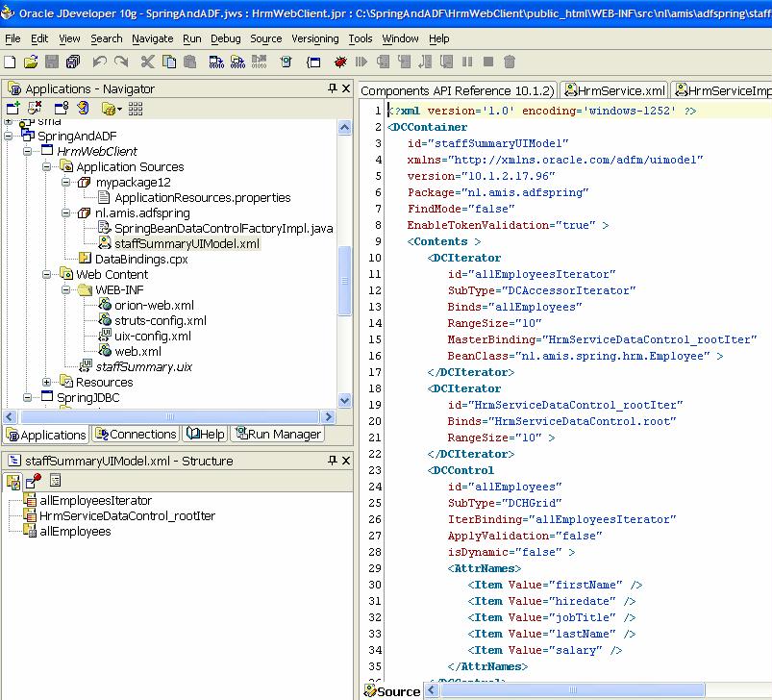Collapse the WEB-INF folder node
The width and height of the screenshot is (772, 700).
66,289
